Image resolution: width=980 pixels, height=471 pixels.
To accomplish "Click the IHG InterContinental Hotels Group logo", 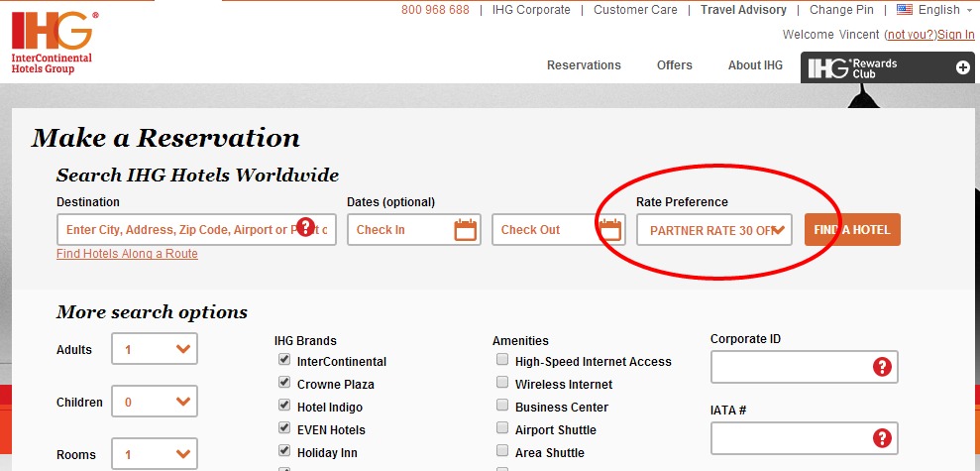I will click(x=54, y=43).
